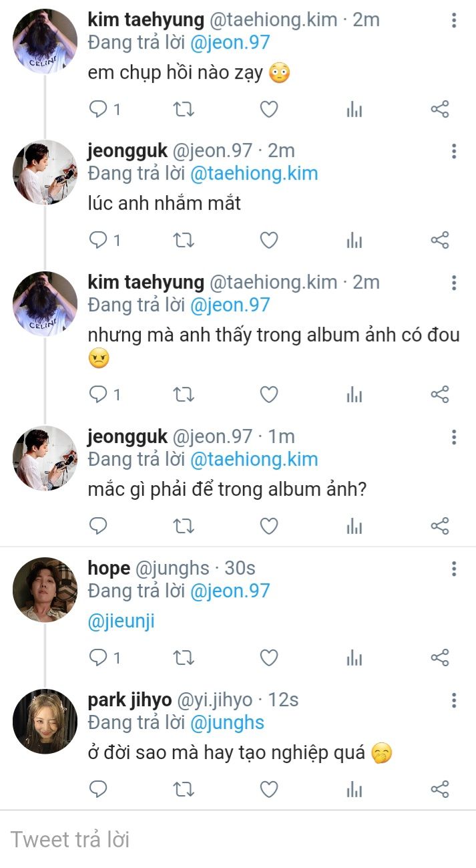The image size is (476, 868).
Task: Open park jihyo's profile avatar
Action: 45,722
